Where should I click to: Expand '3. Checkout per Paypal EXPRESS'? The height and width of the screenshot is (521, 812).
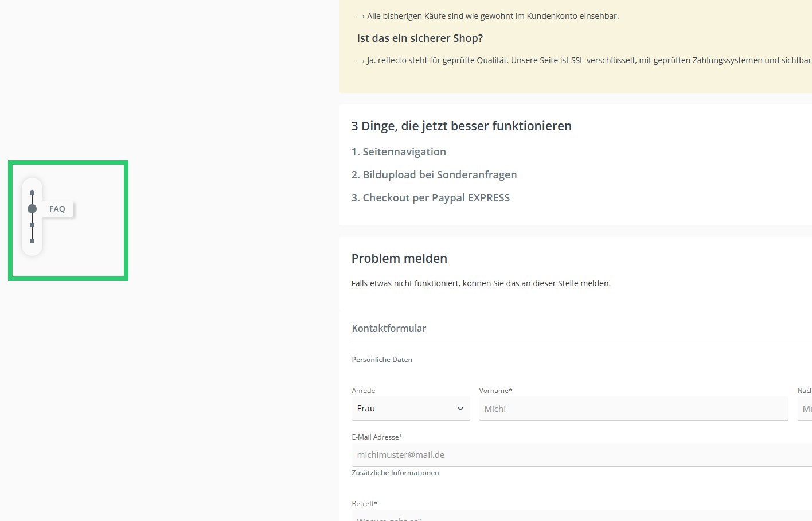pyautogui.click(x=430, y=198)
